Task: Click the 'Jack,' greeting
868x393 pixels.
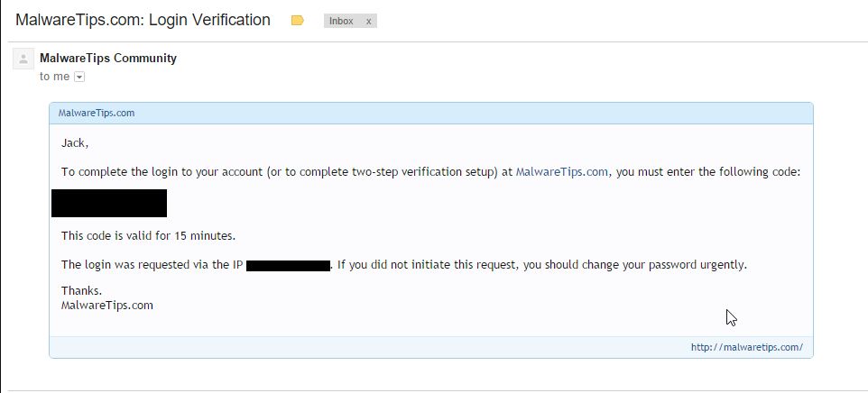Action: pyautogui.click(x=75, y=142)
